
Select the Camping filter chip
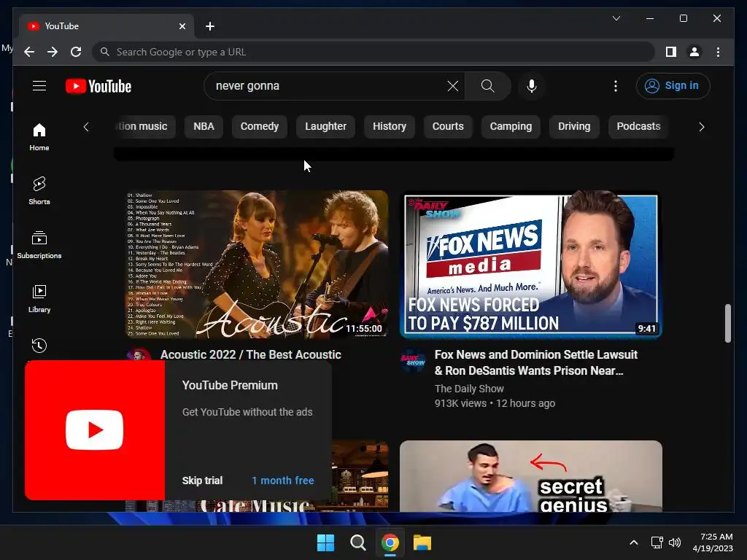[x=511, y=127]
